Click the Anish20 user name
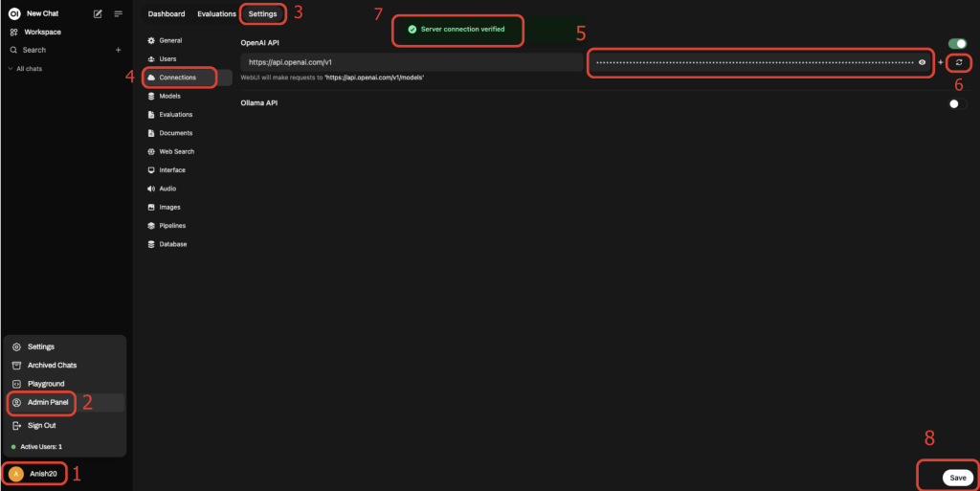Image resolution: width=980 pixels, height=491 pixels. pyautogui.click(x=43, y=474)
